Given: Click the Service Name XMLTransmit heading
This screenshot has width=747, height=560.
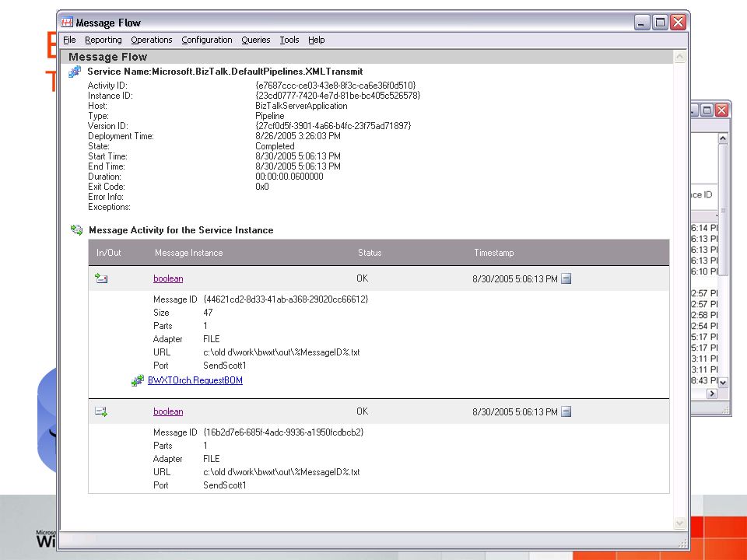Looking at the screenshot, I should (225, 72).
